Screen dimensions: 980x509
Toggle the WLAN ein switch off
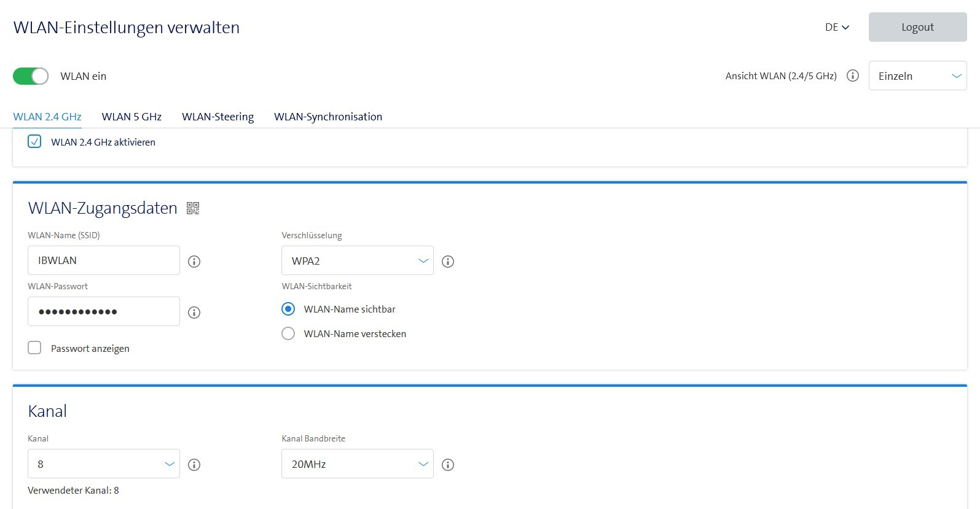pos(31,76)
